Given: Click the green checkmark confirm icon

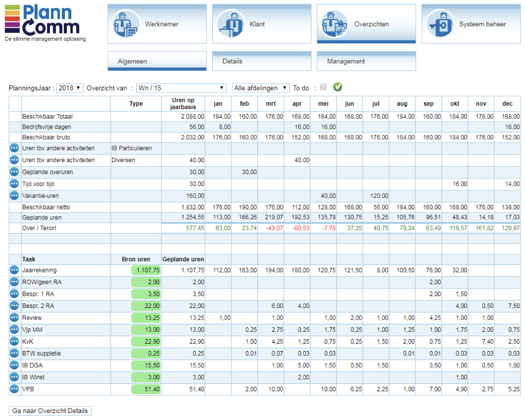Looking at the screenshot, I should pos(337,87).
